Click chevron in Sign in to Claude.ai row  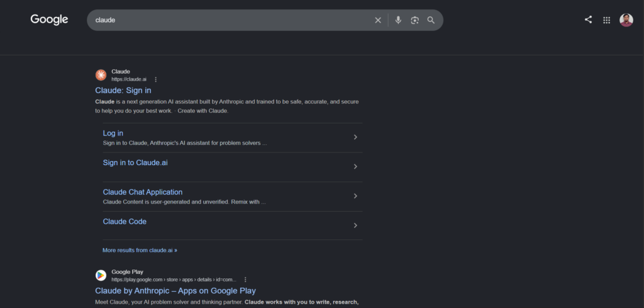click(355, 166)
